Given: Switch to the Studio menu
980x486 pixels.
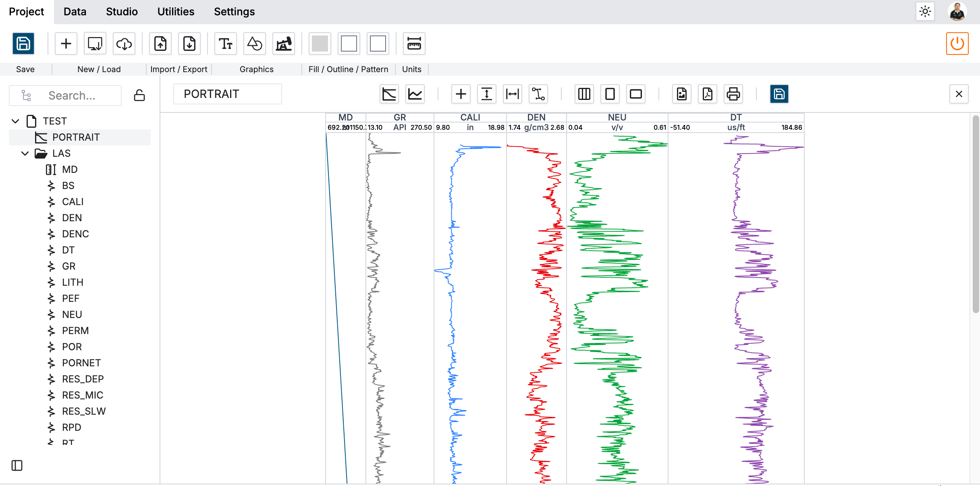Looking at the screenshot, I should point(121,12).
